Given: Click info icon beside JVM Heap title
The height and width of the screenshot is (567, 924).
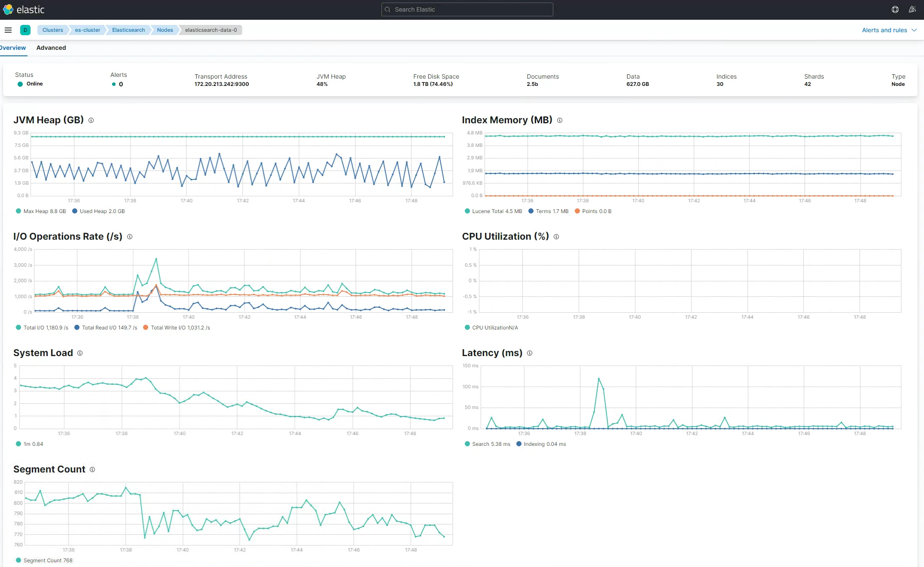Looking at the screenshot, I should click(91, 120).
